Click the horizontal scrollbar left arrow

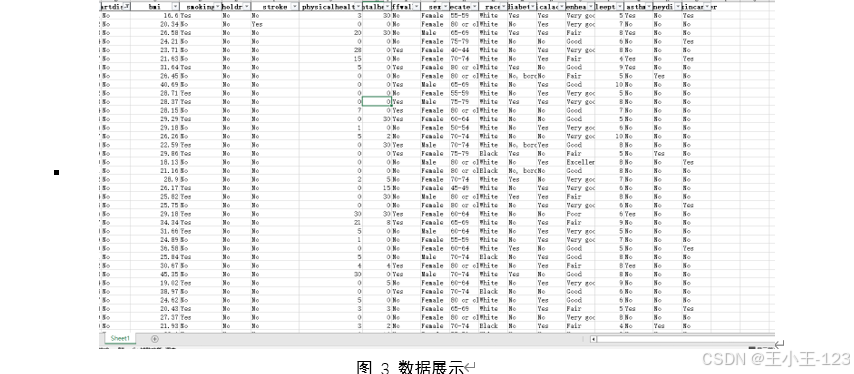click(594, 339)
